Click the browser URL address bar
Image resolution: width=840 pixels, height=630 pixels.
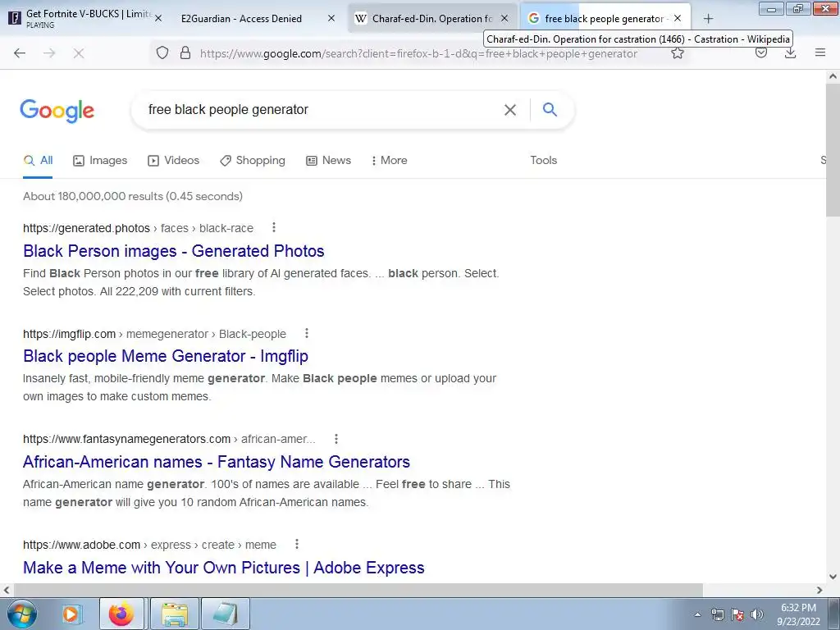point(418,53)
